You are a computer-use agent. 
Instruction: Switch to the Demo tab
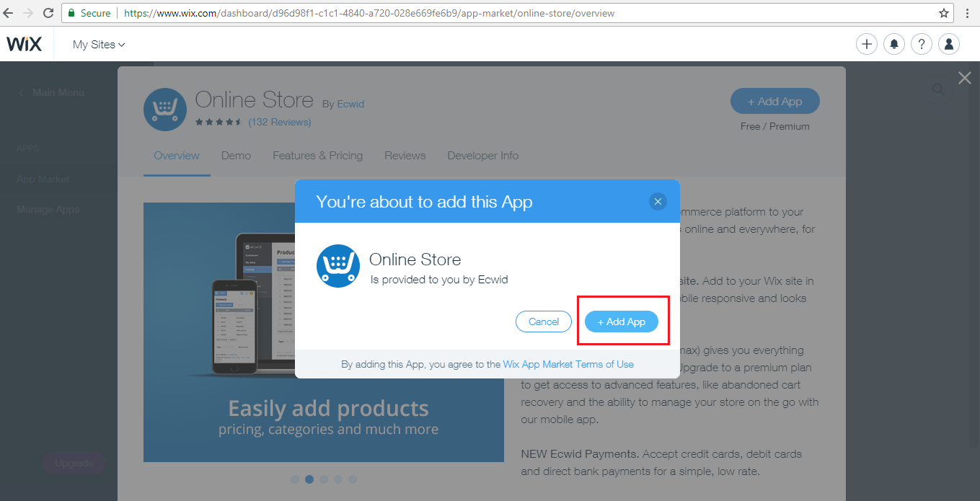click(237, 155)
